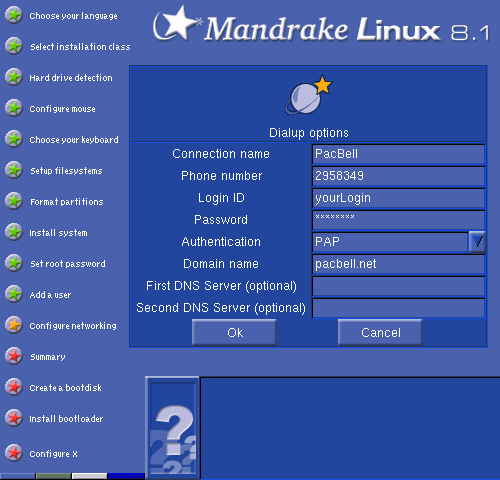Click the Connection name field containing PacBell
Viewport: 500px width, 480px height.
pos(398,154)
